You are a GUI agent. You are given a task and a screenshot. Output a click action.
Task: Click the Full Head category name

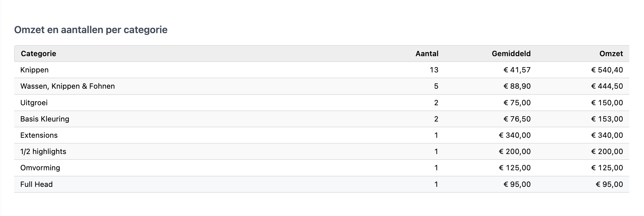click(36, 184)
